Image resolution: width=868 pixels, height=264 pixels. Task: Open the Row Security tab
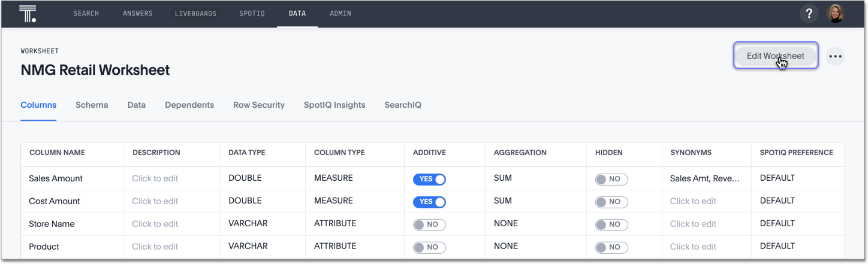[x=259, y=105]
